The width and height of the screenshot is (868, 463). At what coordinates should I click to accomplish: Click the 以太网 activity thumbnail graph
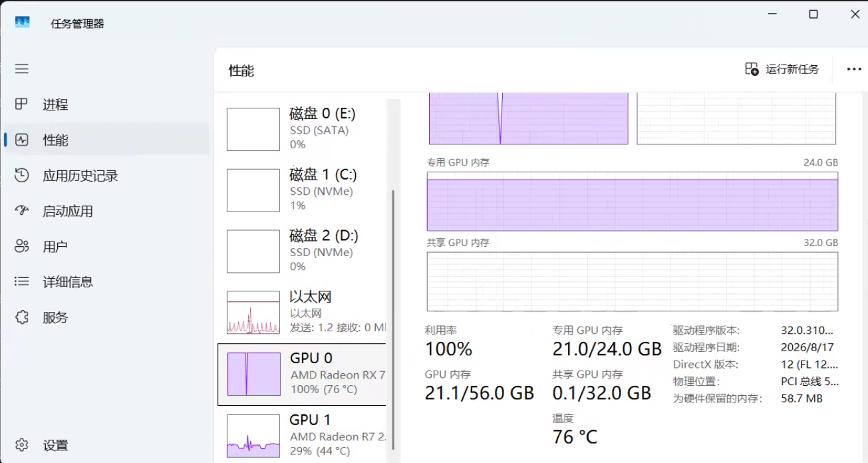pos(253,313)
